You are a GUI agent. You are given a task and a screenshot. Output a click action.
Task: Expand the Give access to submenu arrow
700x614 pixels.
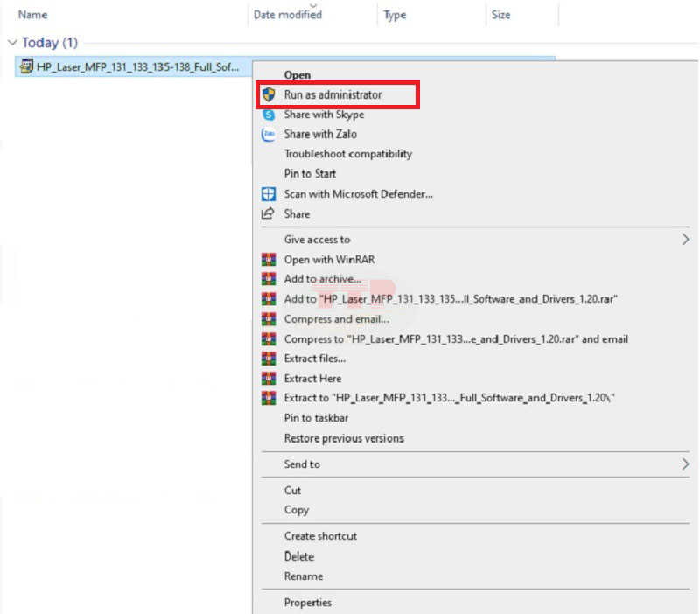pyautogui.click(x=685, y=240)
